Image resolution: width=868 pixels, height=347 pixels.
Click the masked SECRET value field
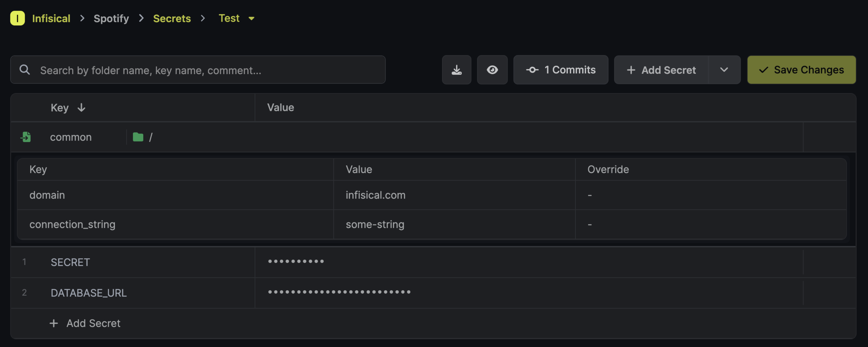[x=296, y=261]
